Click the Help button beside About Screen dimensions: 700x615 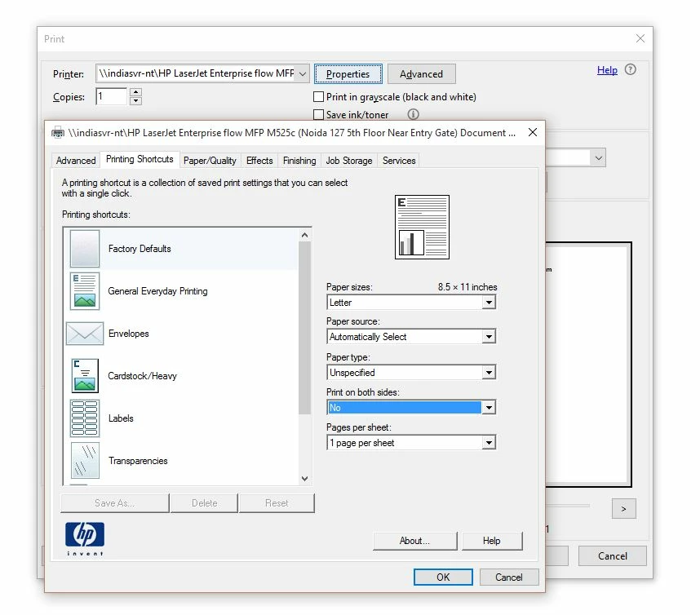(491, 541)
